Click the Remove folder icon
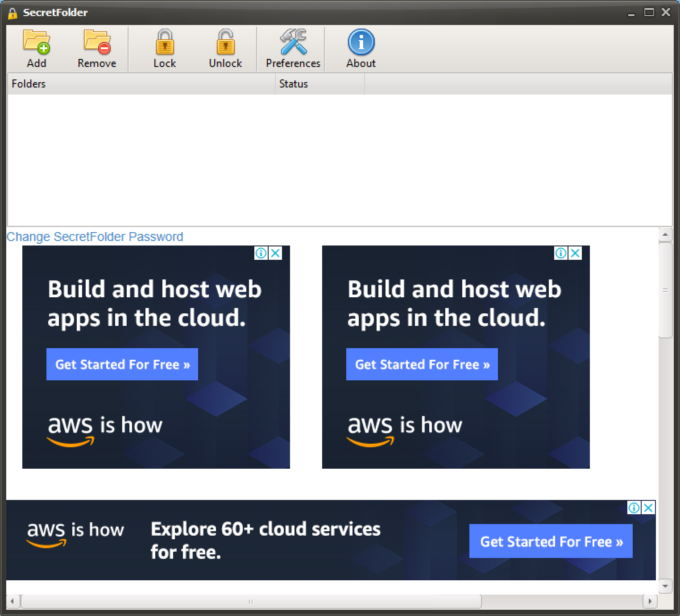Screen dimensions: 680x616 [97, 42]
